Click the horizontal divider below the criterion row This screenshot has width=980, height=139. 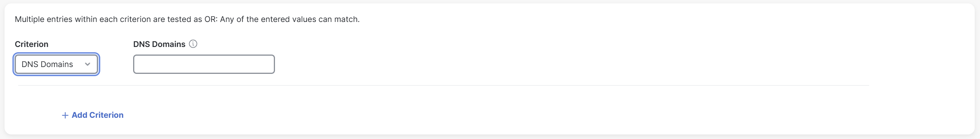click(x=444, y=85)
